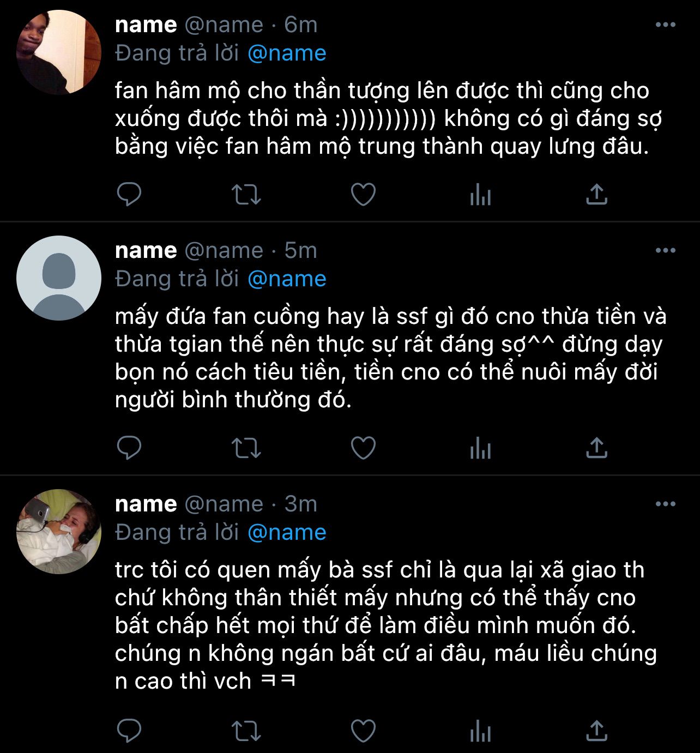
Task: Like the first tweet posted 6m ago
Action: click(x=363, y=194)
